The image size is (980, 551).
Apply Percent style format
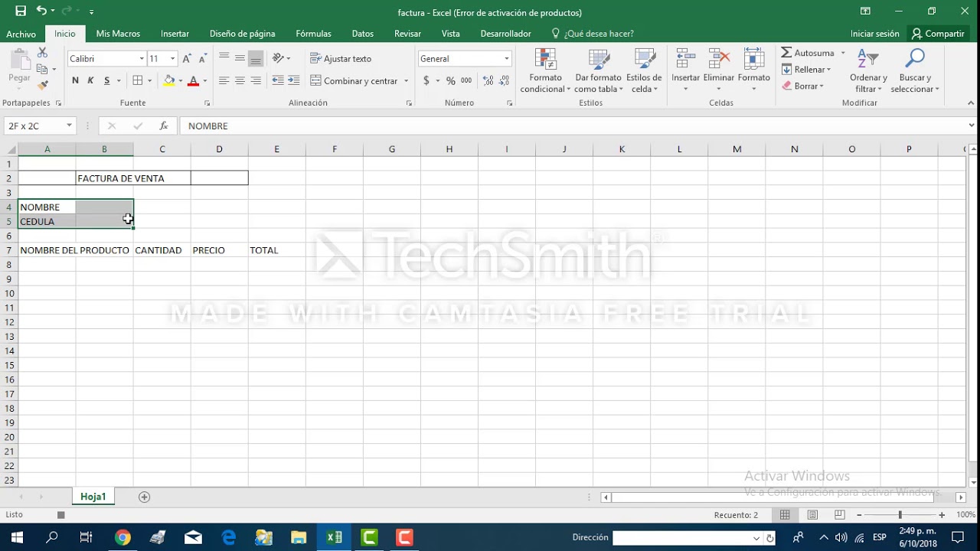(451, 80)
